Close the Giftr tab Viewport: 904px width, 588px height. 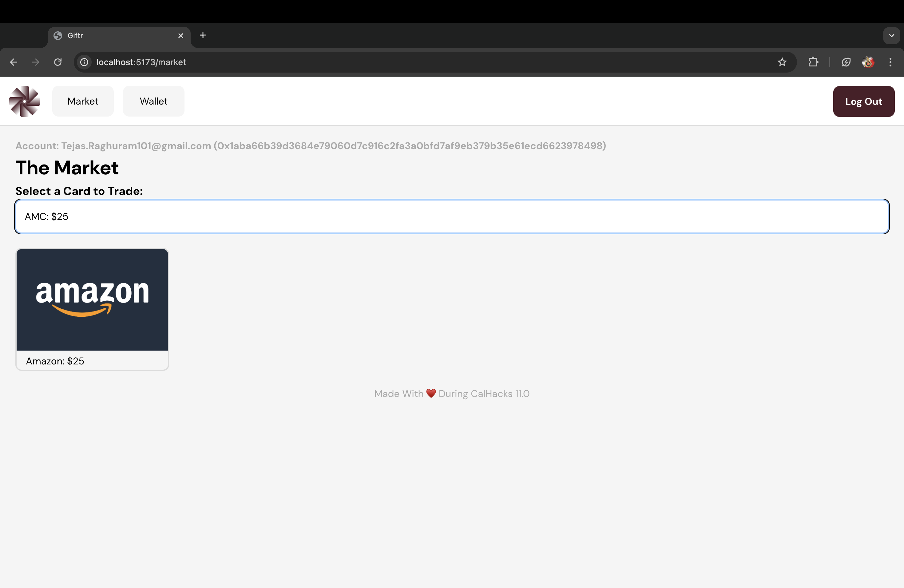(x=181, y=35)
